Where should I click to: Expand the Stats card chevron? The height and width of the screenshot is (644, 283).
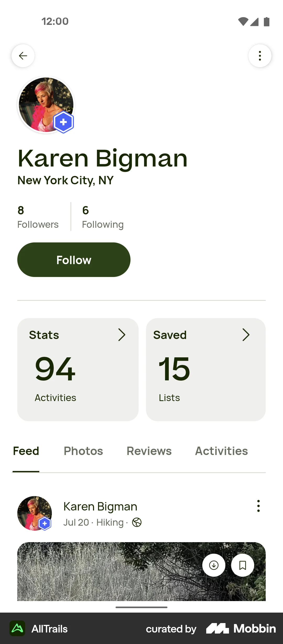(122, 335)
